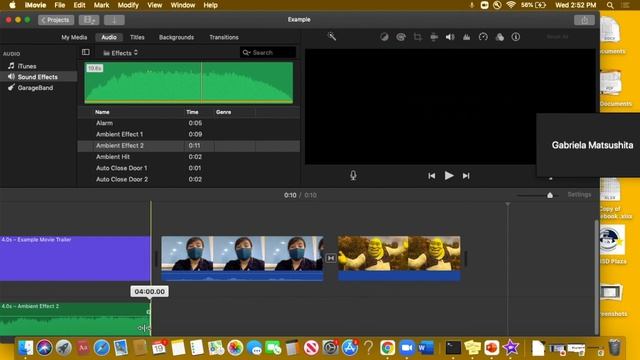Viewport: 640px width, 360px height.
Task: Click the share export button
Action: 584,20
